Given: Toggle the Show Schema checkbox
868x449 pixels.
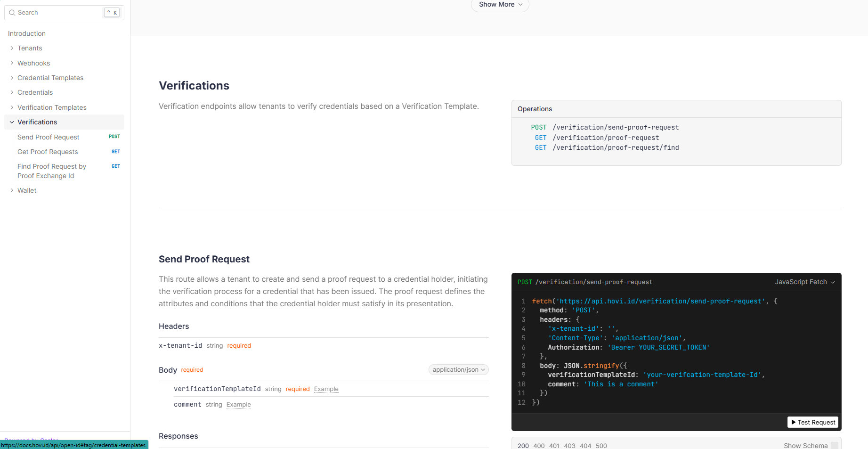Looking at the screenshot, I should 834,445.
